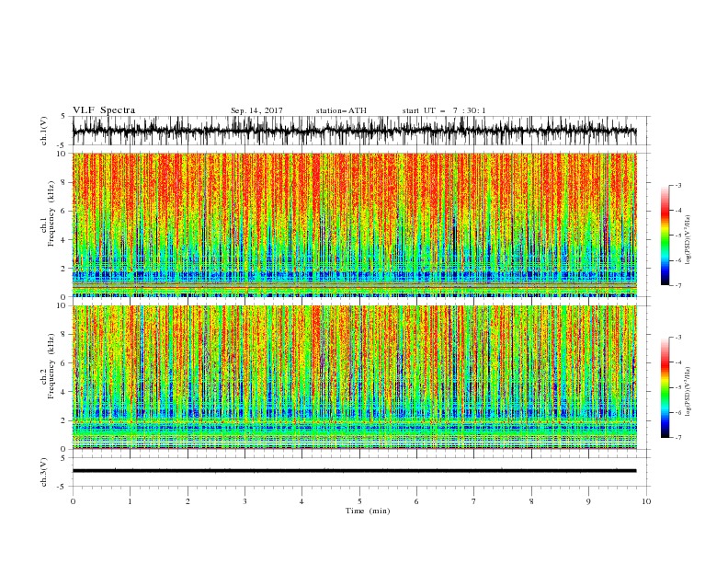Image resolution: width=728 pixels, height=563 pixels.
Task: Click the ch.2 colorbar label log(PSD)(V²/Hz)
Action: (688, 391)
